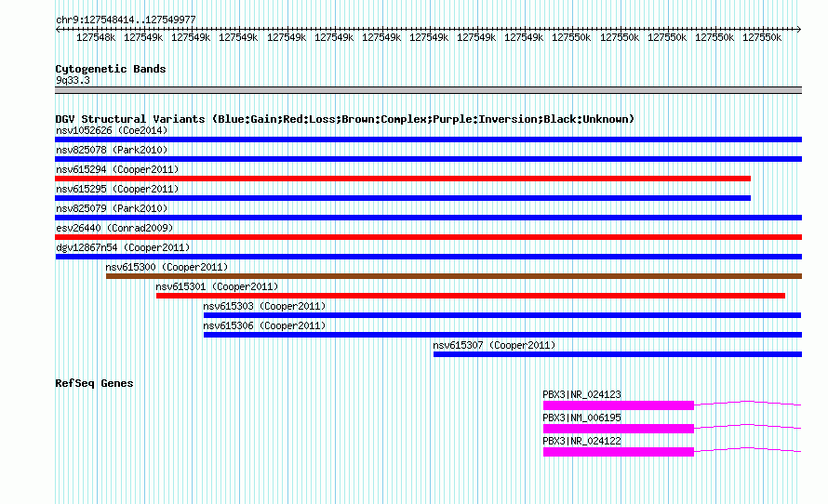This screenshot has height=504, width=828.
Task: Select the nsv615307 (Cooper2011) variant label
Action: tap(494, 345)
